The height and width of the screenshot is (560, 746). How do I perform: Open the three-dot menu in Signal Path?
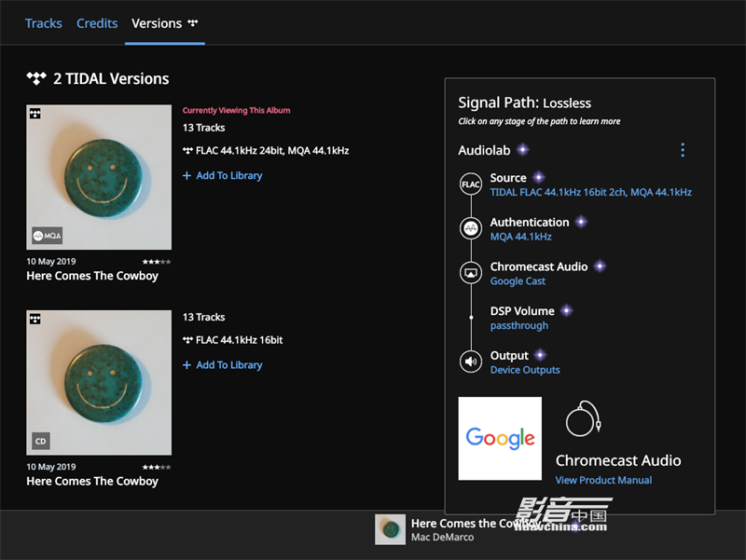point(683,150)
